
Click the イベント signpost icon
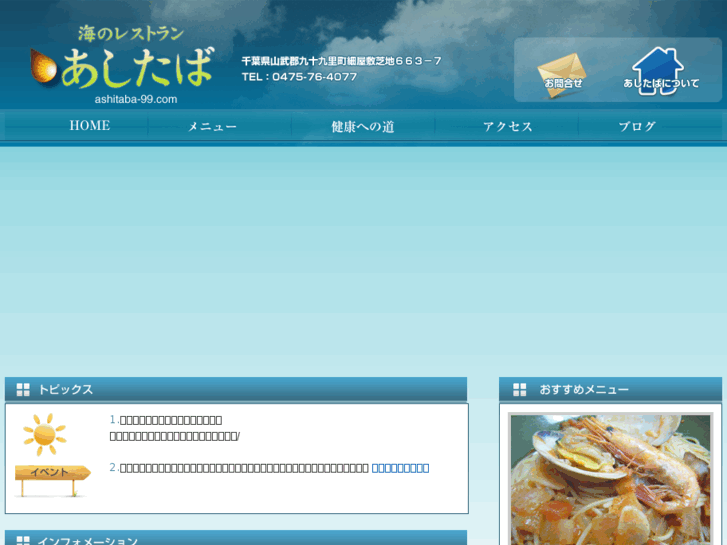(x=52, y=480)
